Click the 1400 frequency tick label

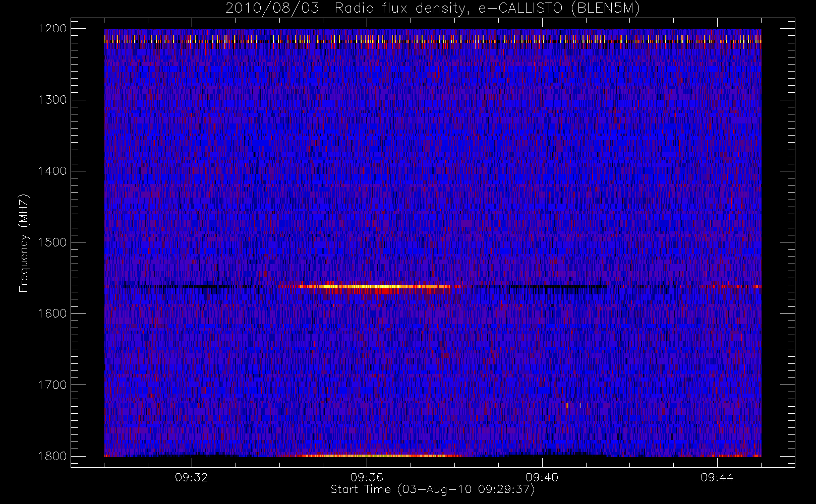(52, 171)
